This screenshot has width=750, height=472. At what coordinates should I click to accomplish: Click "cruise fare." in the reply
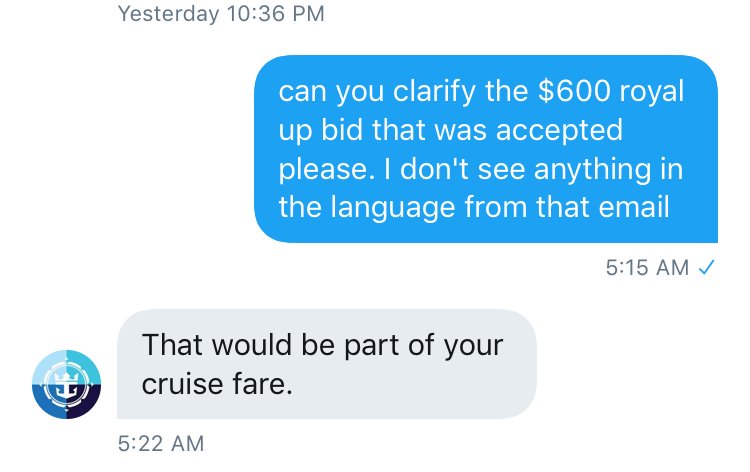pyautogui.click(x=217, y=384)
